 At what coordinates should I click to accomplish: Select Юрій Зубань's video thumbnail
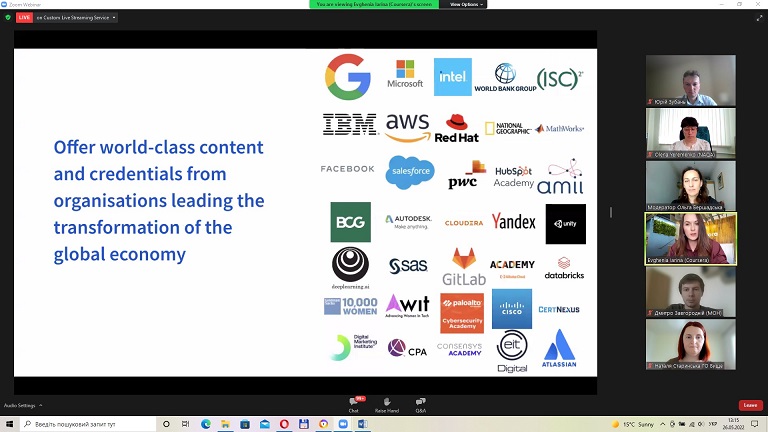point(691,80)
